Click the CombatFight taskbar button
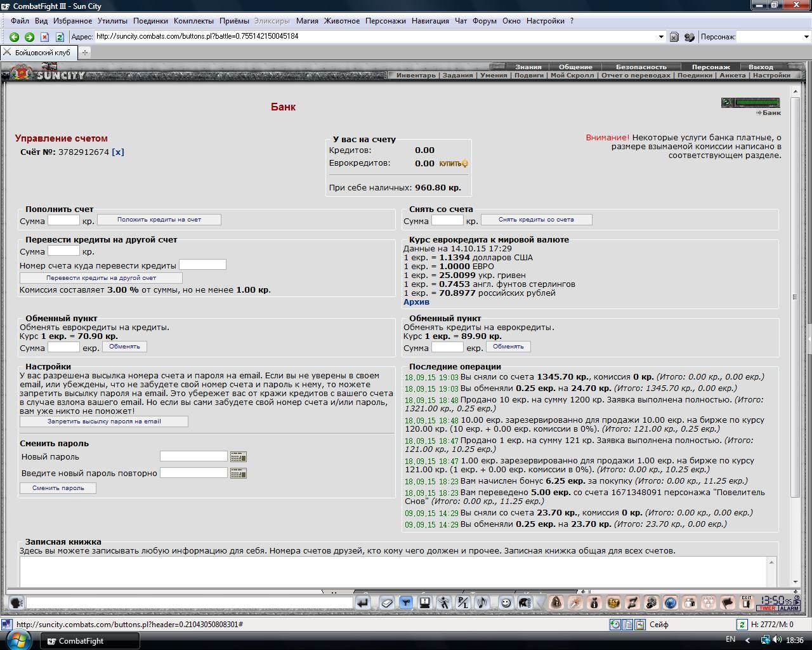Image resolution: width=812 pixels, height=650 pixels. (x=90, y=640)
